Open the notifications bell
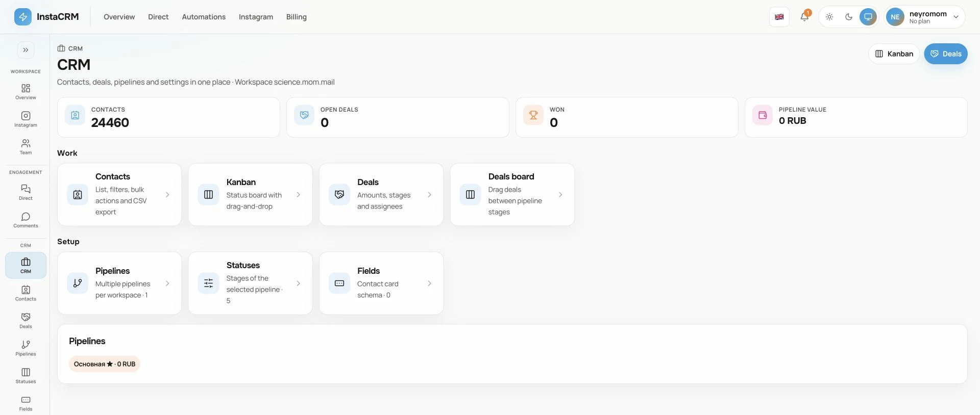Image resolution: width=980 pixels, height=415 pixels. tap(804, 17)
